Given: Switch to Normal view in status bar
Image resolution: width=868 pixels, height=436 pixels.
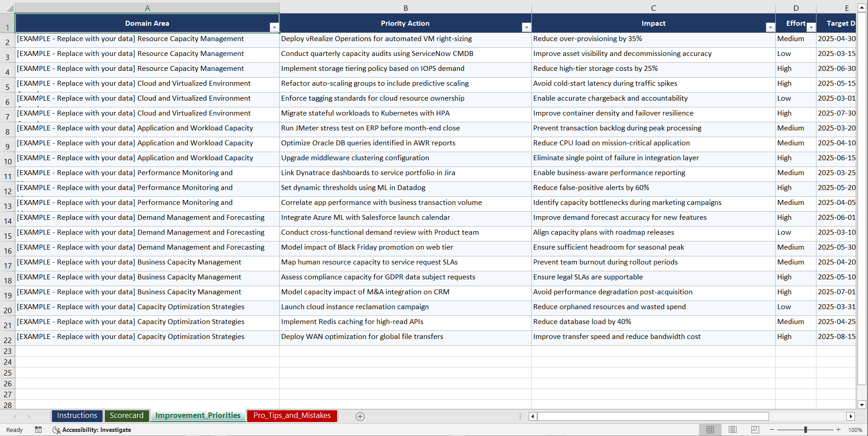Looking at the screenshot, I should 710,430.
